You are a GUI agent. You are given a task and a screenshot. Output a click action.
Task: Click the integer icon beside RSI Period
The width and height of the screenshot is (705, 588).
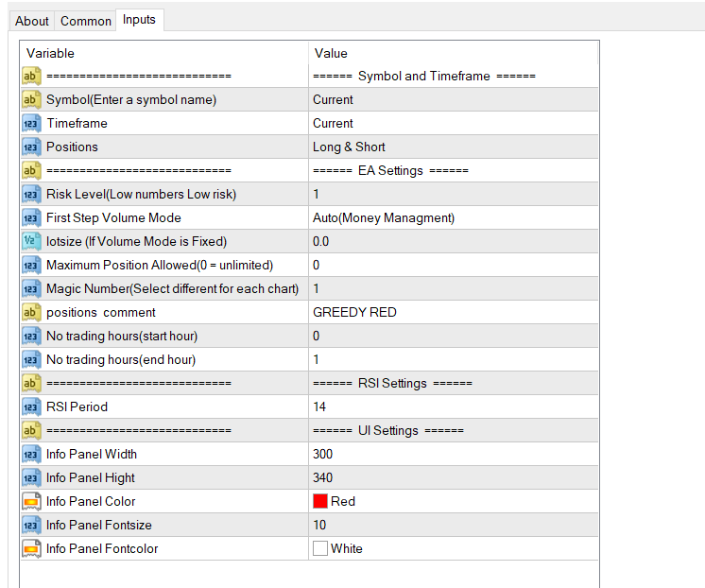31,406
